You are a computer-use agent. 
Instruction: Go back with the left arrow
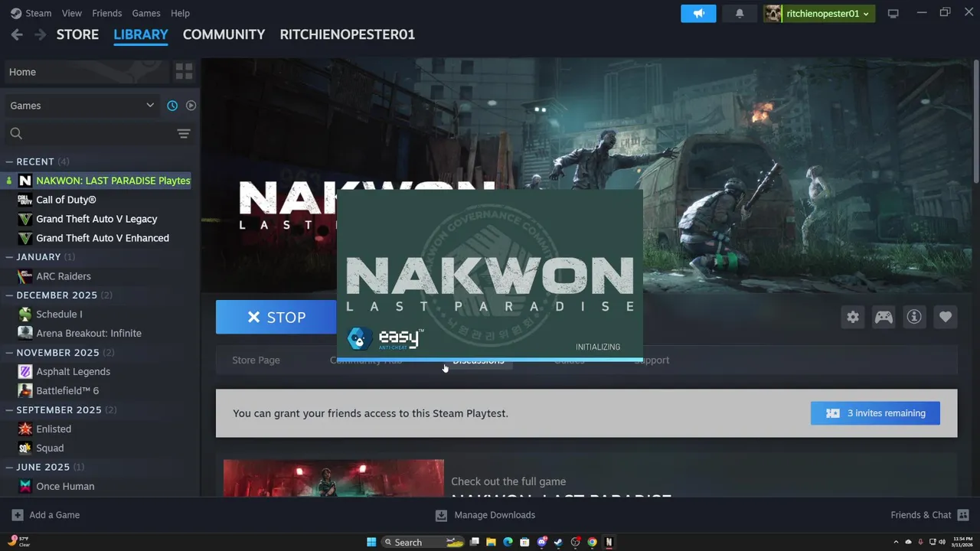click(x=17, y=34)
